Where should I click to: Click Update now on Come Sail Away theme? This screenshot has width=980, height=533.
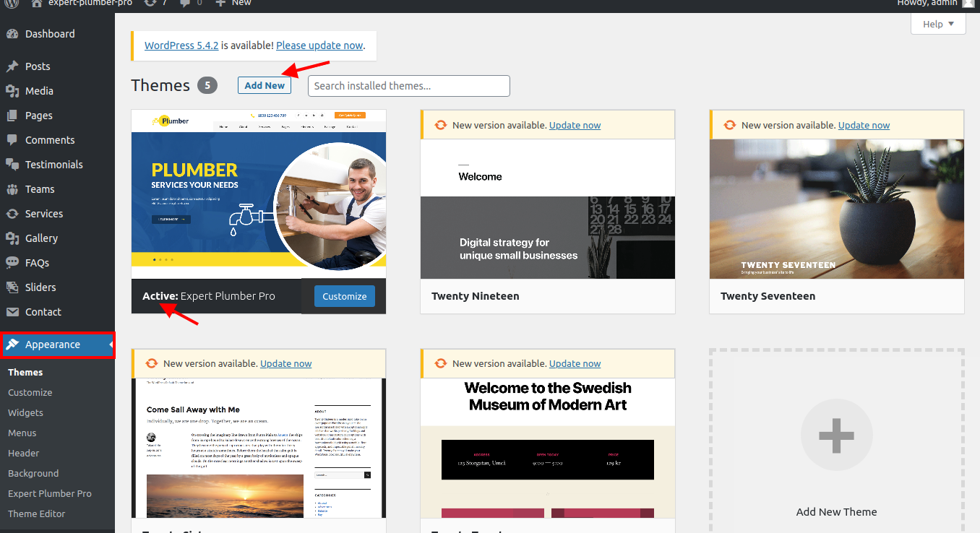pos(285,363)
